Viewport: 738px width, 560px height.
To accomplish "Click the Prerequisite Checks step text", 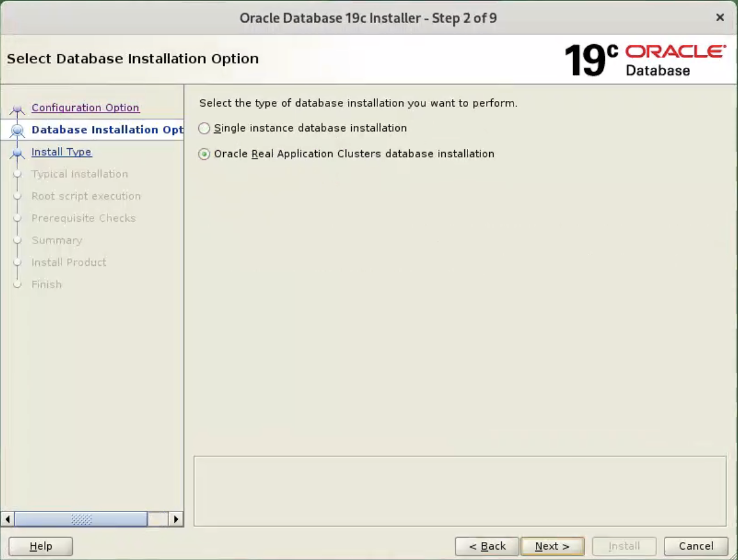I will (83, 219).
